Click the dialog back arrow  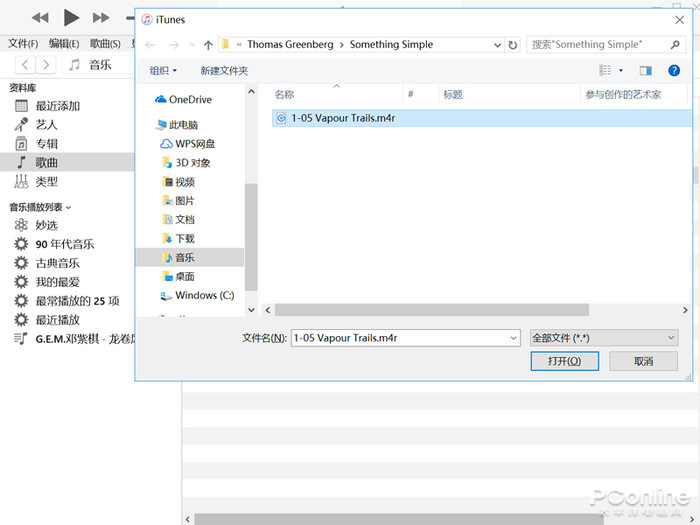pyautogui.click(x=150, y=45)
